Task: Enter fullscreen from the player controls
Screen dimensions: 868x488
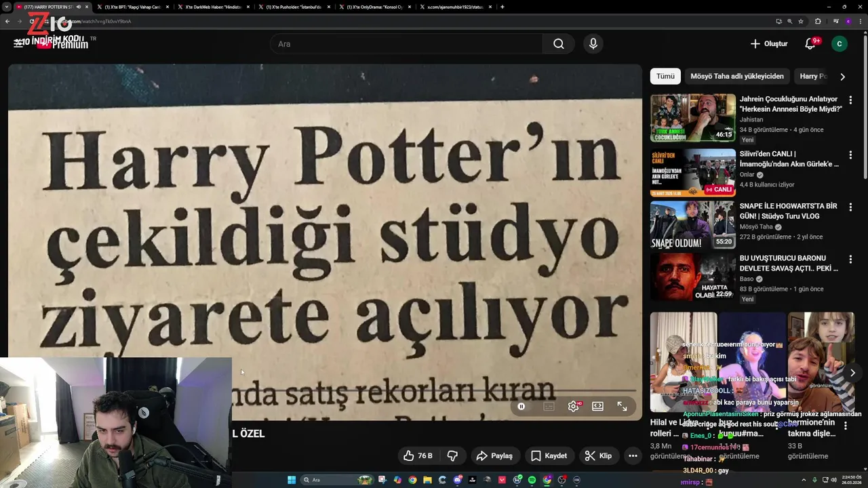Action: 622,407
